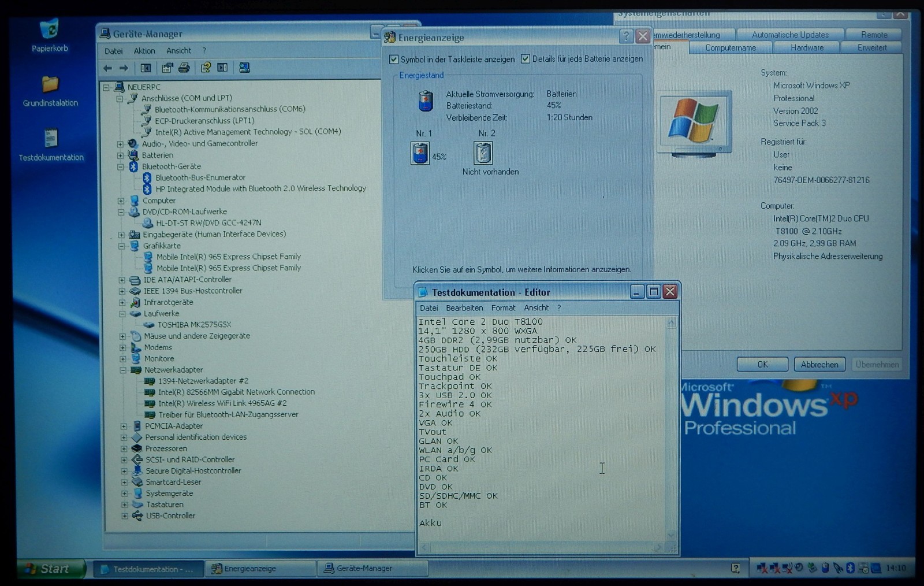924x586 pixels.
Task: Click in the Editor text after 'Akku'
Action: [x=444, y=524]
